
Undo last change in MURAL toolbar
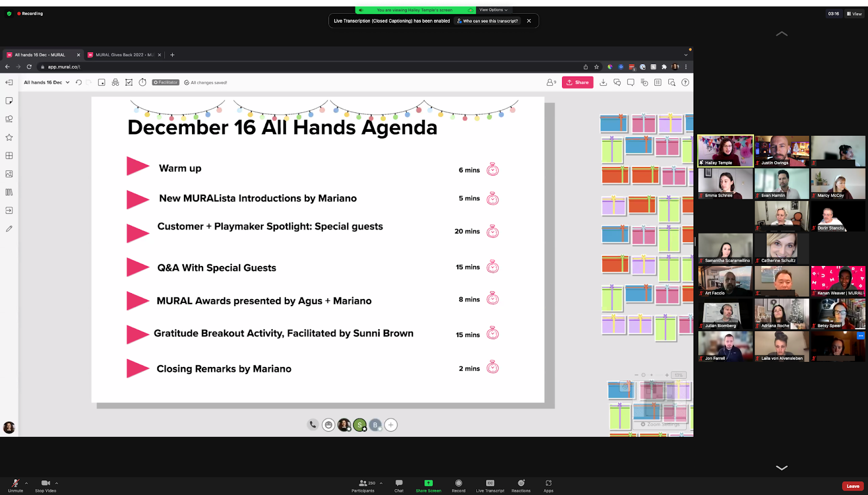tap(79, 82)
